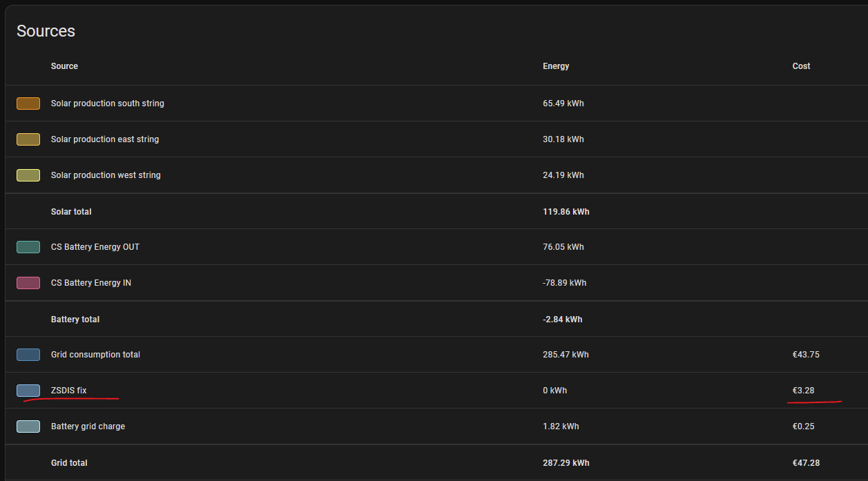Screen dimensions: 868x481
Task: Select the Source column header
Action: [64, 66]
